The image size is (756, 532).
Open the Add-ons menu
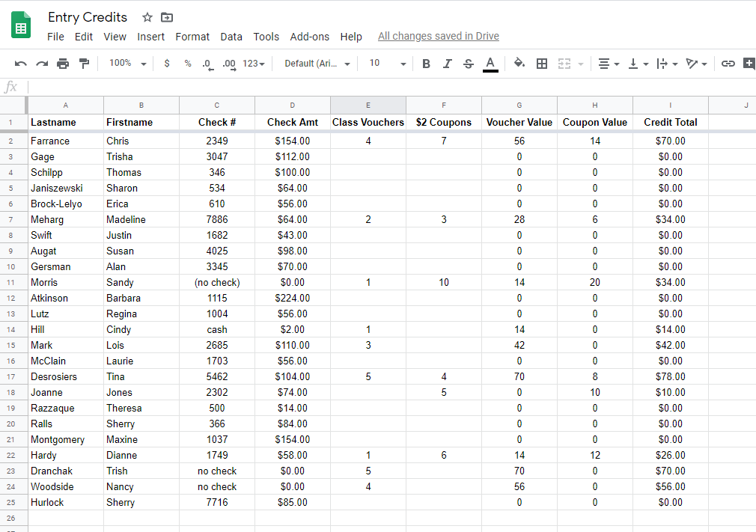(x=309, y=37)
